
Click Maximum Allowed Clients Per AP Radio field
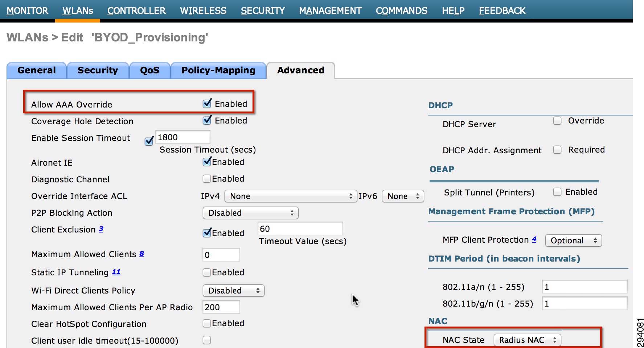(x=221, y=307)
